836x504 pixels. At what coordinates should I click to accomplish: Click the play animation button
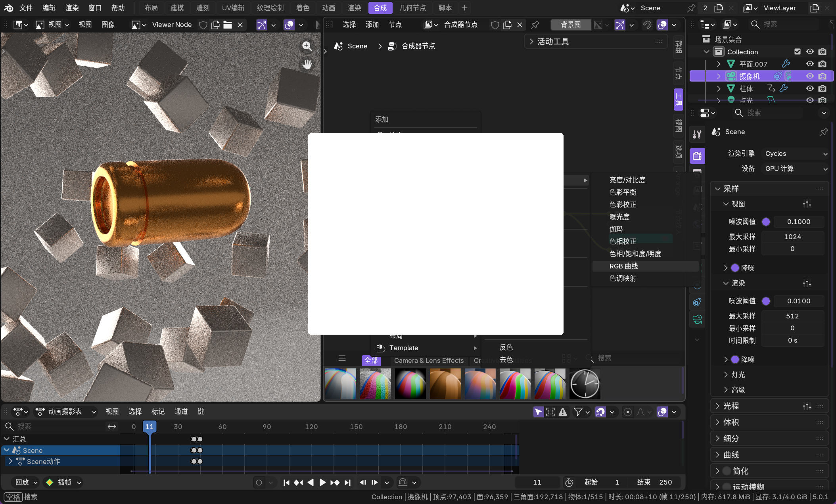[322, 482]
